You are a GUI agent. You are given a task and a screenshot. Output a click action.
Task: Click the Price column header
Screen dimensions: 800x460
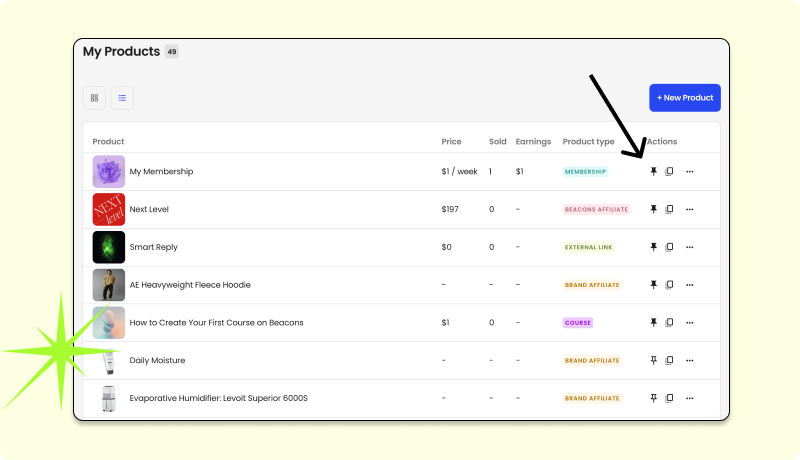tap(451, 142)
